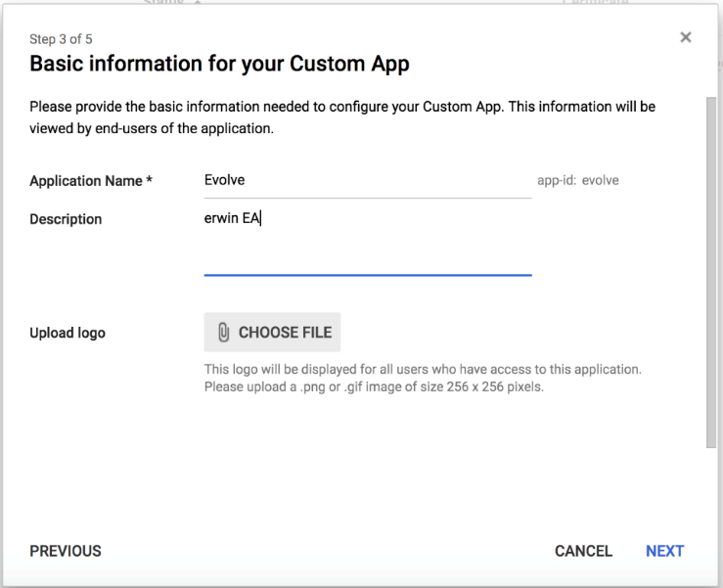Click the logo size hint text

[x=422, y=379]
